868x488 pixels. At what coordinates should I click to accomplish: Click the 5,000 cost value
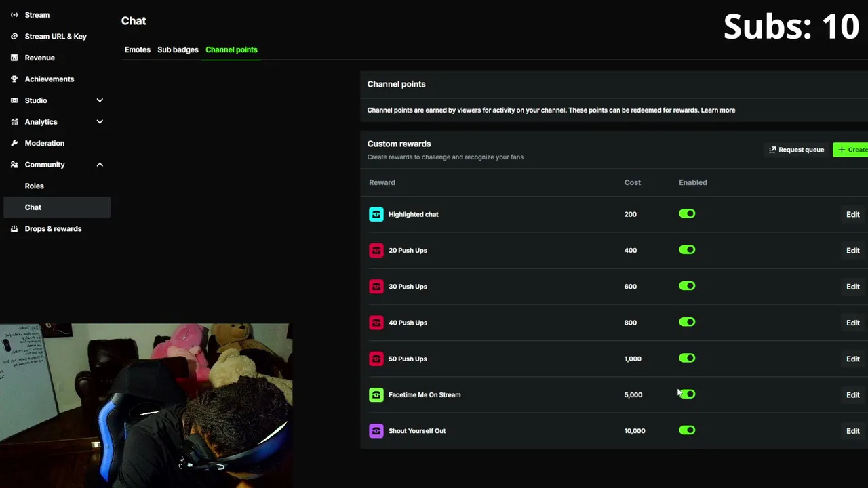pos(633,394)
